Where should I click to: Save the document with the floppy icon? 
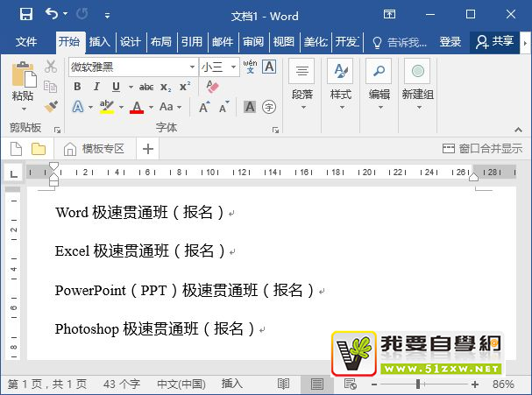26,14
